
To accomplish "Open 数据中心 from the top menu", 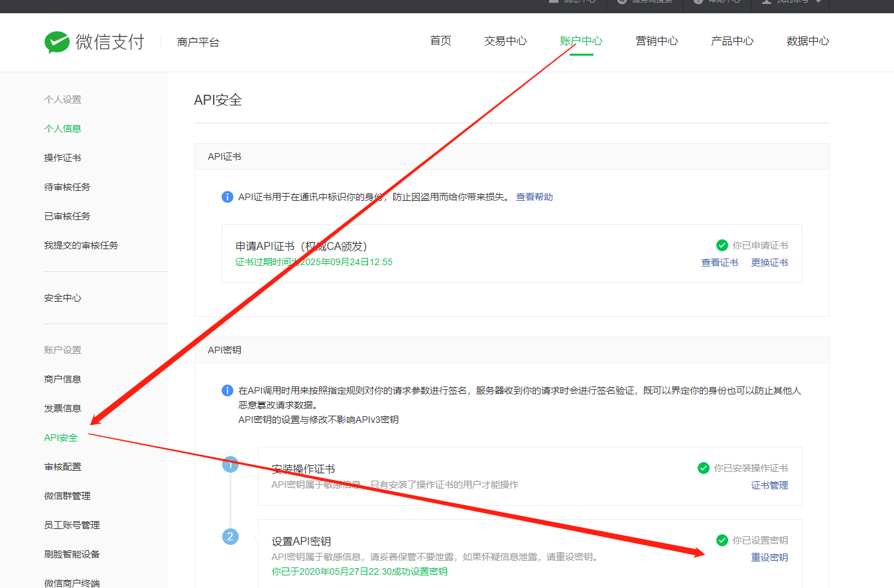I will pos(807,41).
